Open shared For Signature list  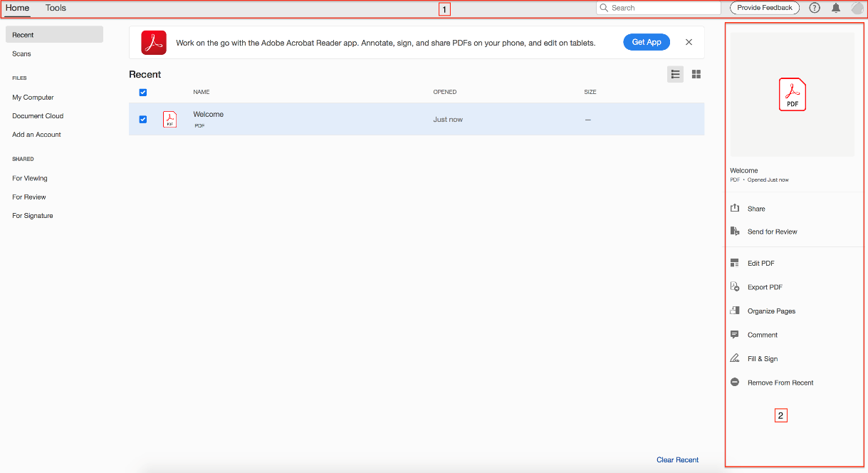click(x=33, y=215)
